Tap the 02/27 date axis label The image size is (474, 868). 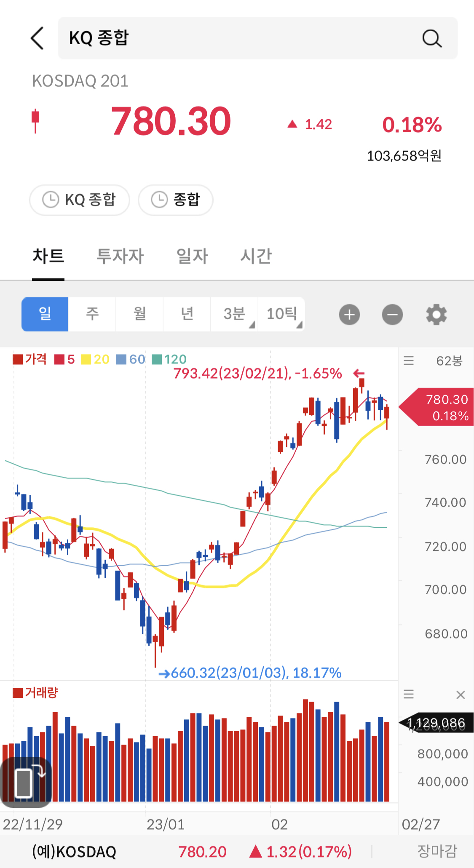coord(421,825)
